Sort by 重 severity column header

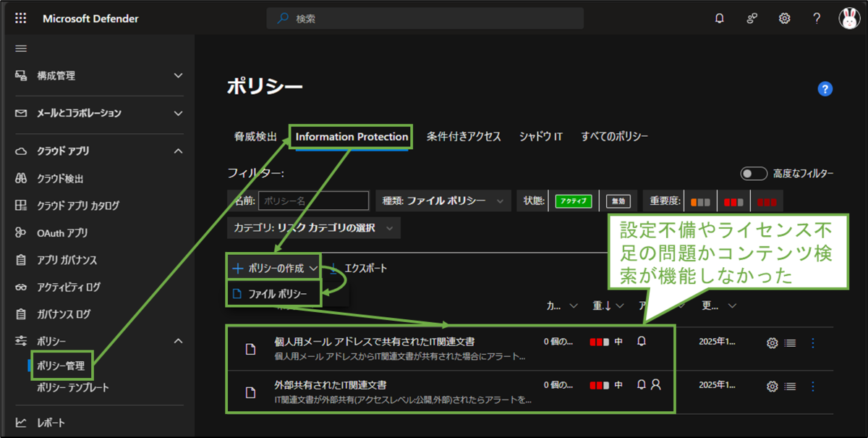click(x=608, y=306)
